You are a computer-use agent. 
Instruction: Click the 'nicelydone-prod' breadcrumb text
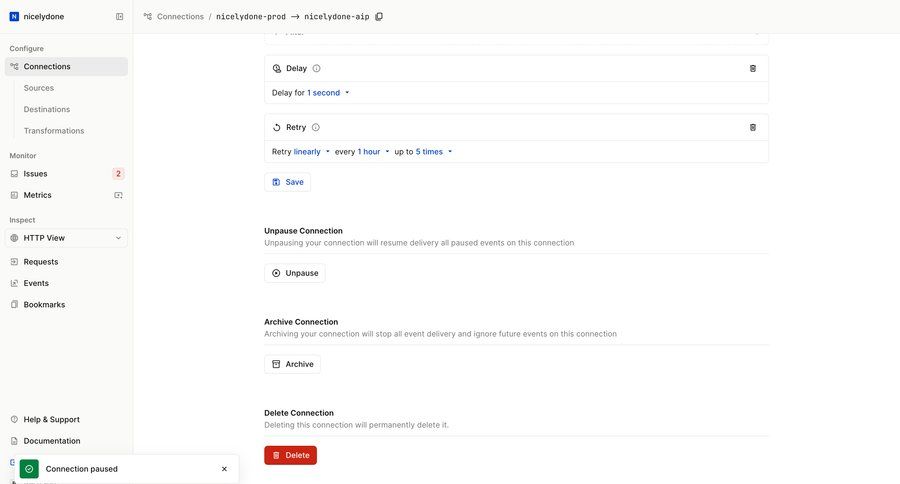point(251,17)
